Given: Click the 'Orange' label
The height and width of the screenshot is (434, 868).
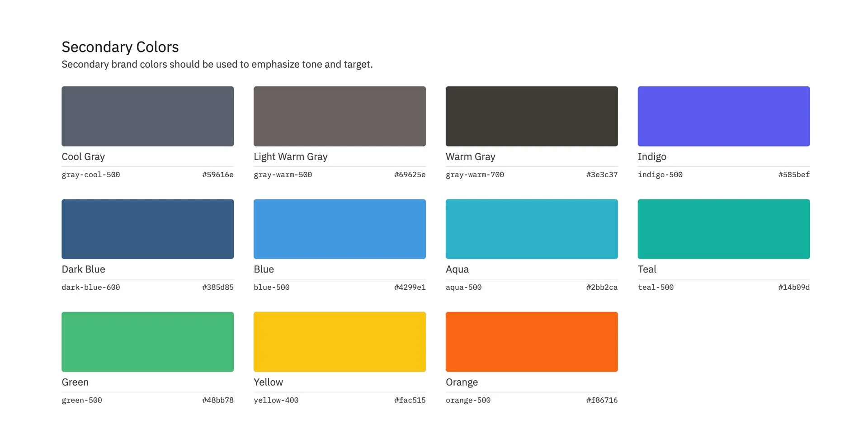Looking at the screenshot, I should [x=462, y=382].
